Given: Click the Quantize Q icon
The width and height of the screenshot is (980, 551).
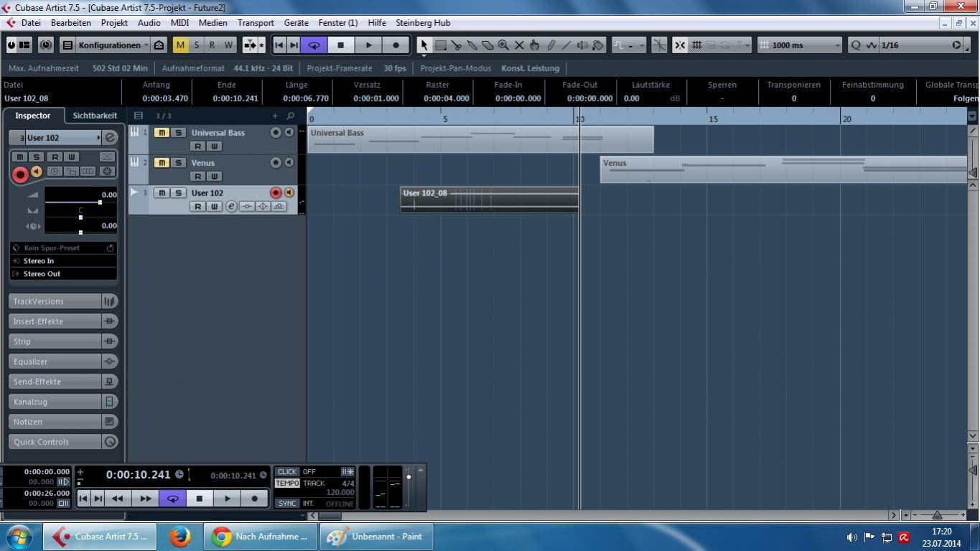Looking at the screenshot, I should click(856, 45).
